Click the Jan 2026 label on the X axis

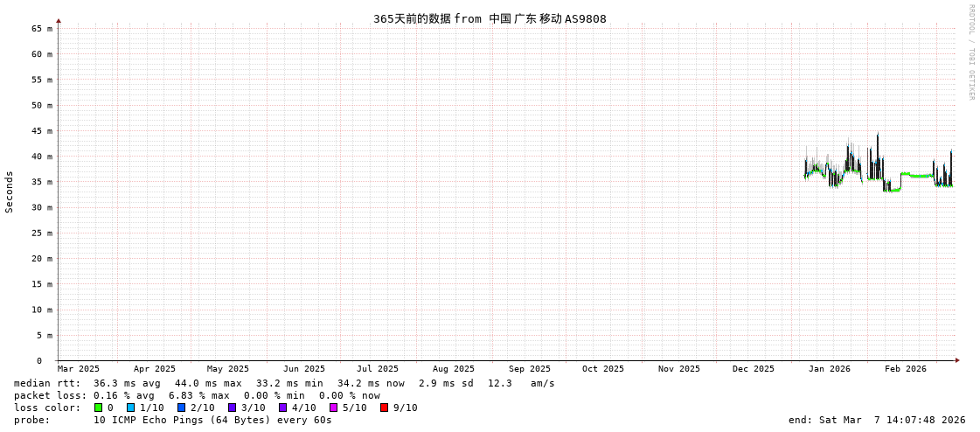829,369
